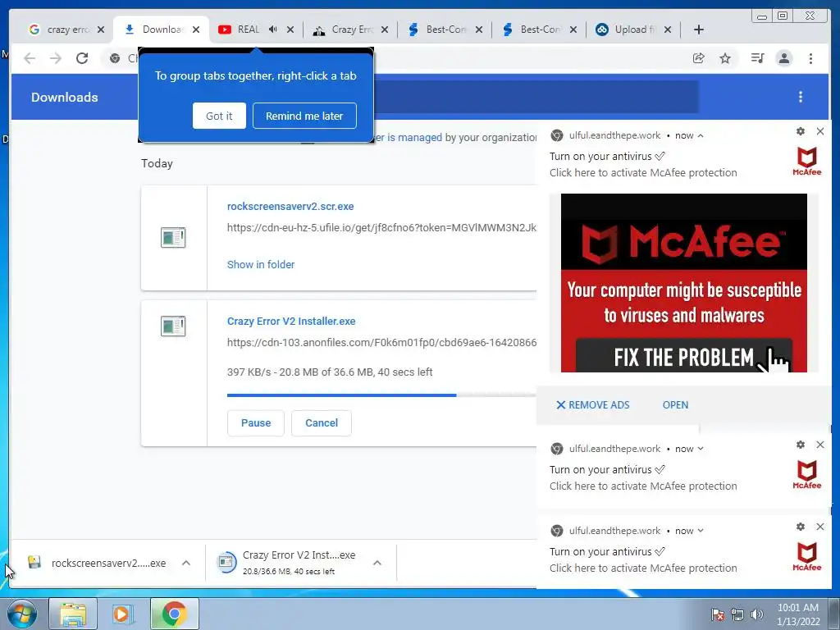The width and height of the screenshot is (840, 630).
Task: Dismiss the top McAfee notification
Action: [x=820, y=131]
